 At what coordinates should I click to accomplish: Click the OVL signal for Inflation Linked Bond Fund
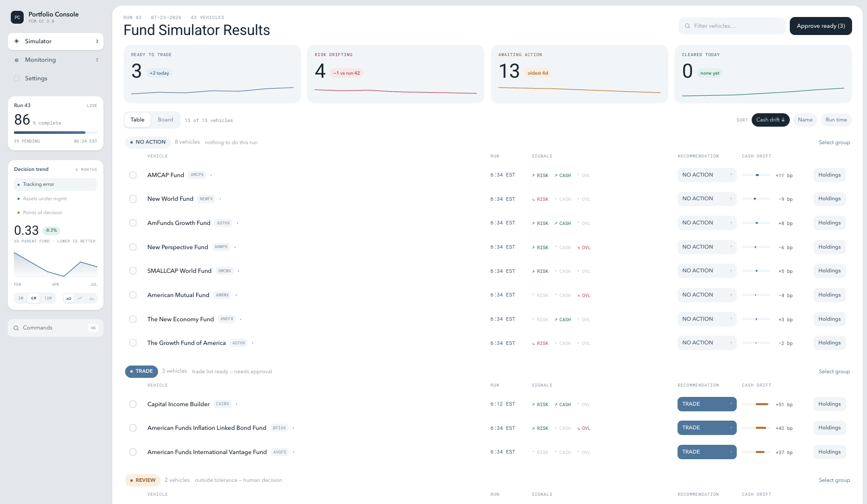tap(584, 428)
